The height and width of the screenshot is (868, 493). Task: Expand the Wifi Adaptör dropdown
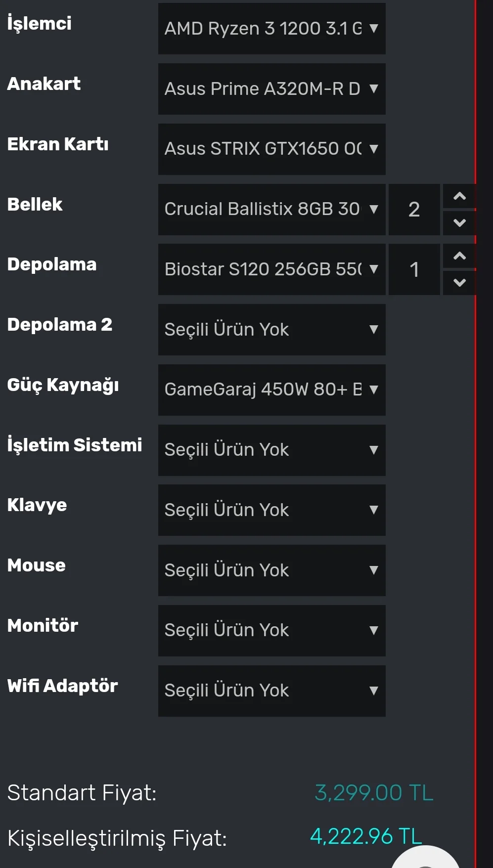(271, 691)
